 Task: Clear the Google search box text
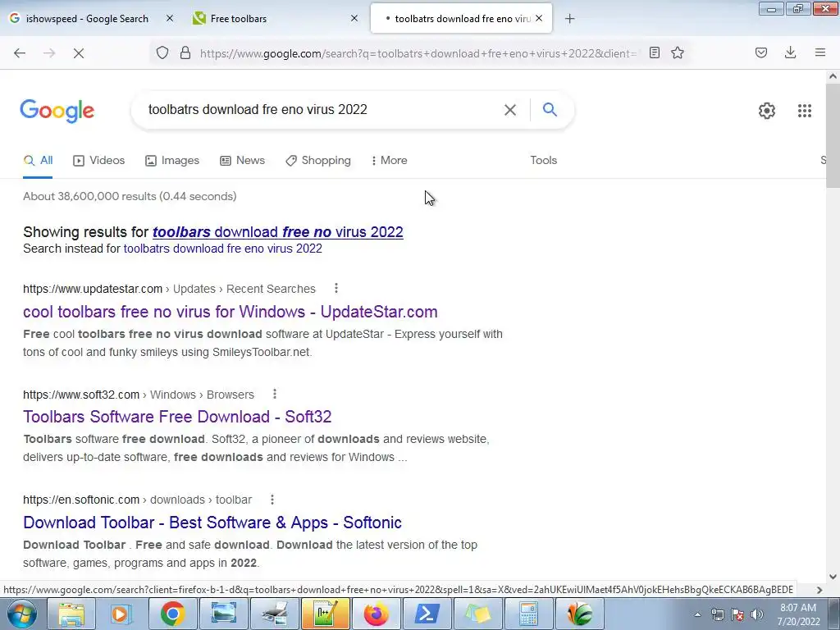[510, 110]
